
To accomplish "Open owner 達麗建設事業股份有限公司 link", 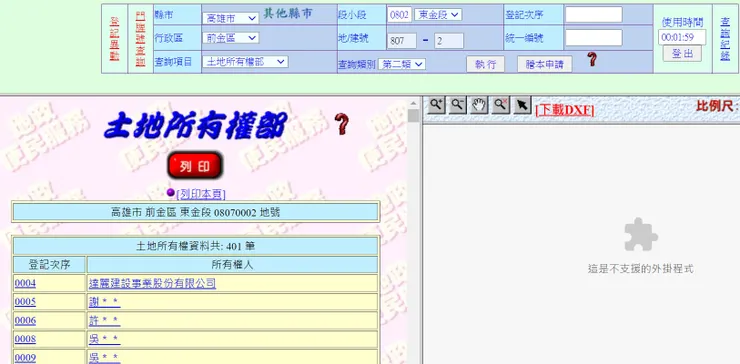I will (152, 283).
